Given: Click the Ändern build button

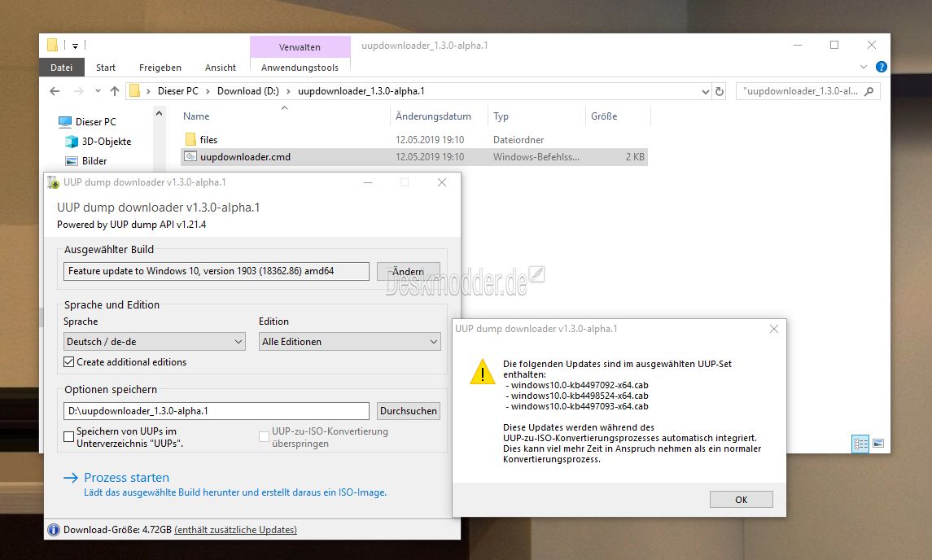Looking at the screenshot, I should 409,271.
